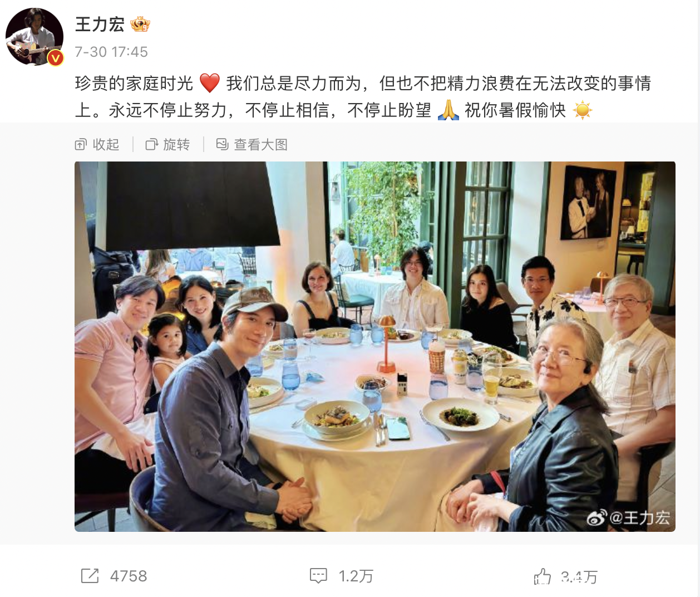Click the 3.4万 likes count

(x=579, y=577)
